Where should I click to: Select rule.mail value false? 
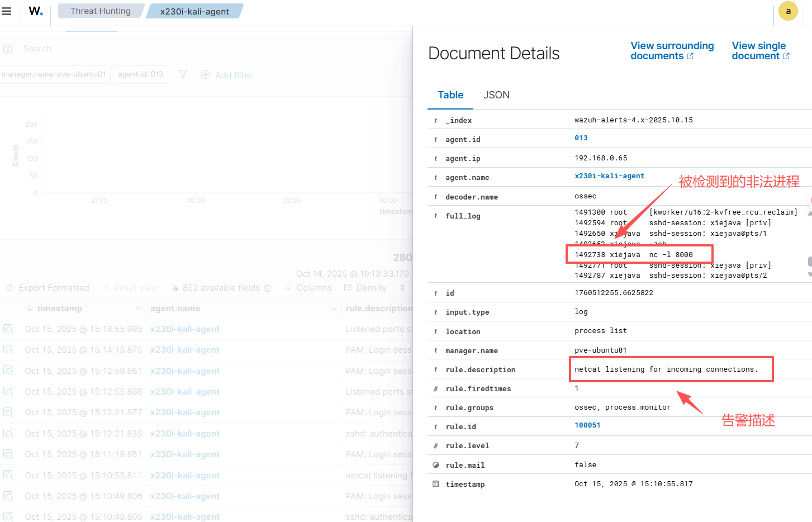click(x=585, y=465)
